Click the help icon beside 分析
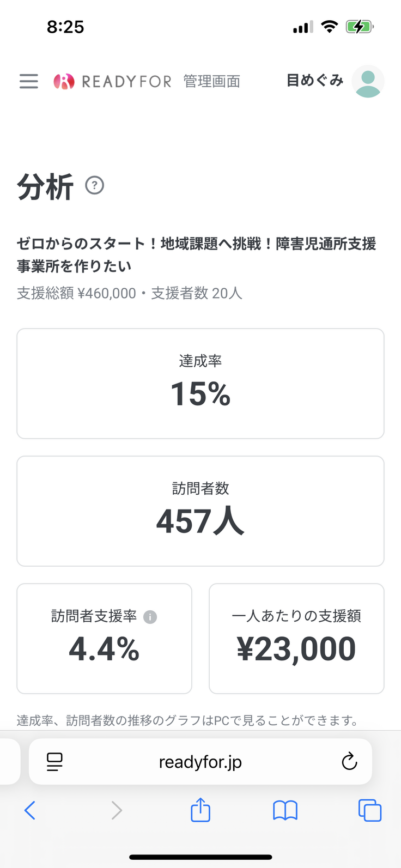Image resolution: width=401 pixels, height=868 pixels. pos(95,185)
